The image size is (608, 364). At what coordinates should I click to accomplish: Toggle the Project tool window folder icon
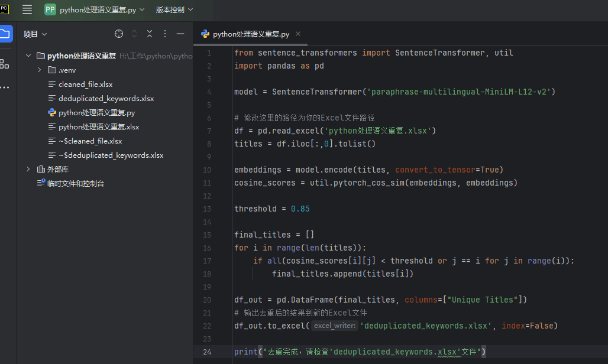pos(5,34)
